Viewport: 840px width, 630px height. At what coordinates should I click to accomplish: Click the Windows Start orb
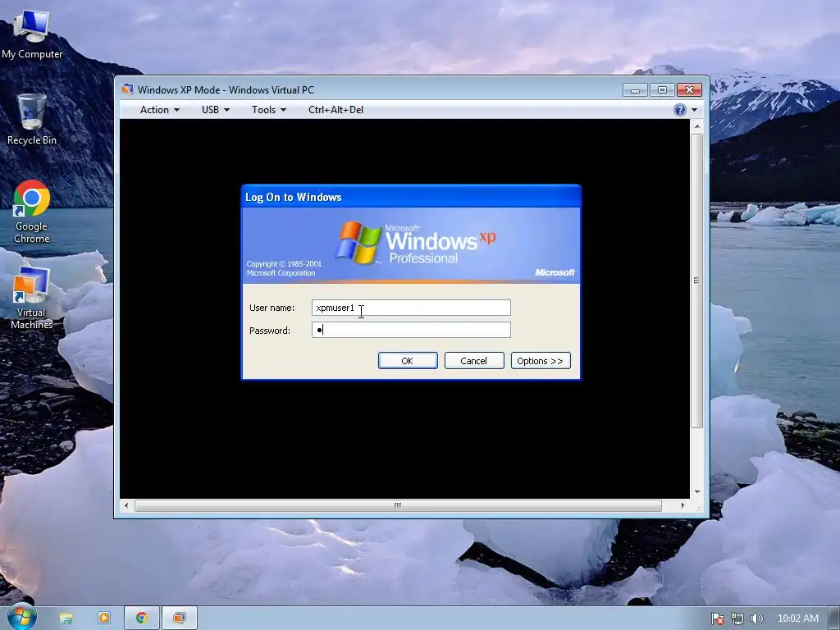(x=22, y=618)
